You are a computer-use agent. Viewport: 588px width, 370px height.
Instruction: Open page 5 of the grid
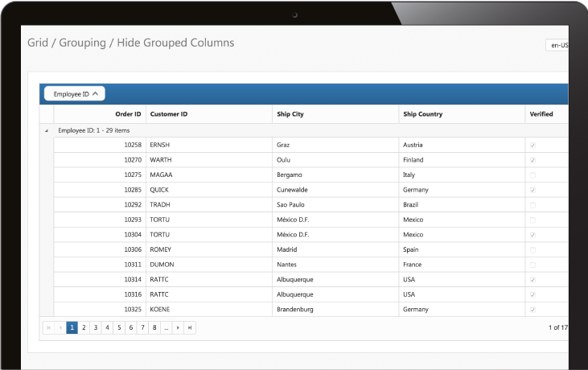tap(118, 328)
